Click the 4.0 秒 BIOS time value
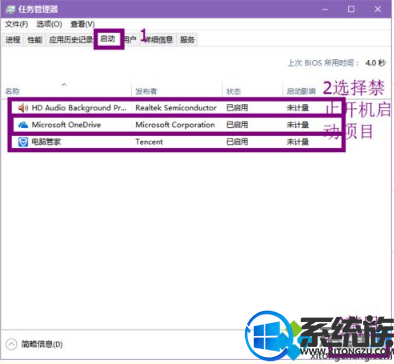This screenshot has width=394, height=364. pyautogui.click(x=375, y=63)
